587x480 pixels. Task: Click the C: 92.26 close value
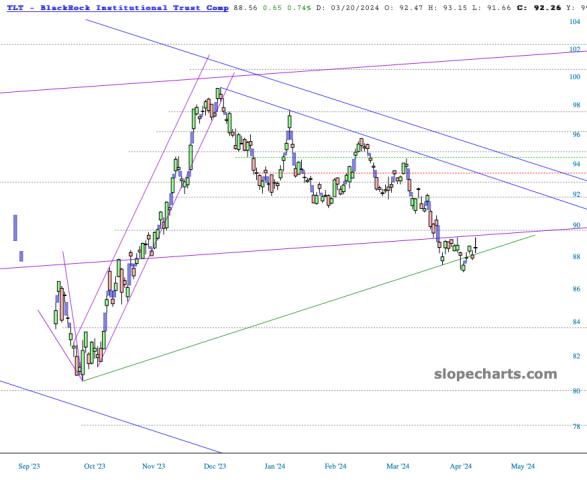(539, 7)
